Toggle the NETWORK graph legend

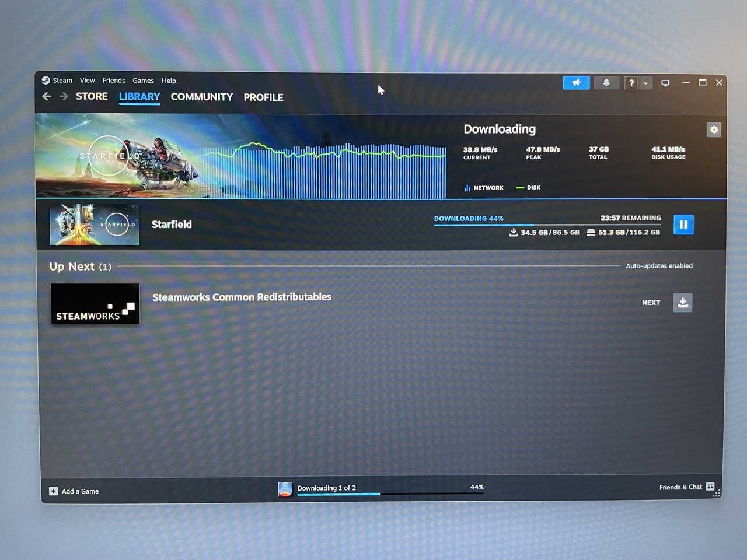pos(484,188)
